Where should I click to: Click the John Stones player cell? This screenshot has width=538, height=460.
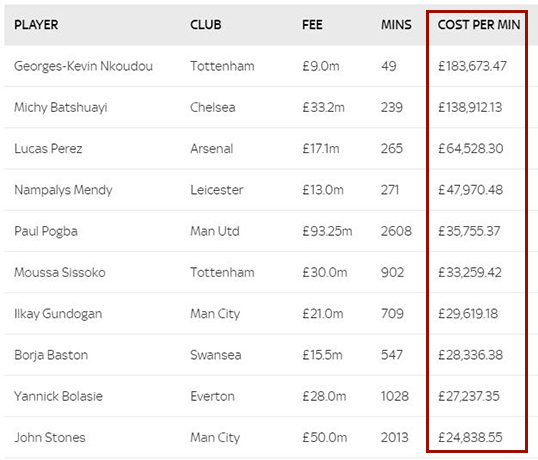pos(50,437)
